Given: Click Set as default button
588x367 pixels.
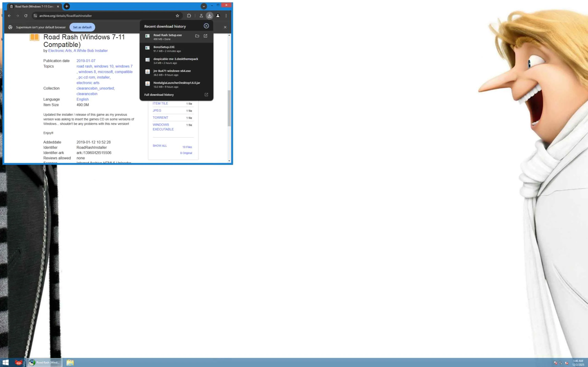Looking at the screenshot, I should (x=82, y=27).
